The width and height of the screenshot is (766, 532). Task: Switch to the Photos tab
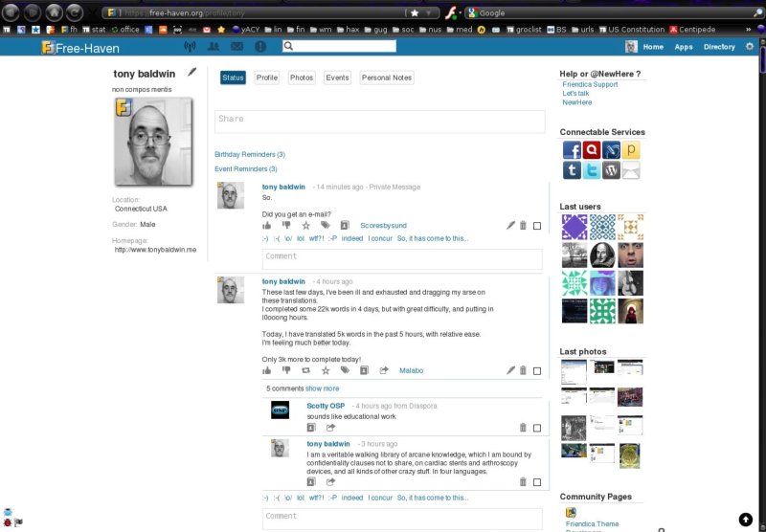(x=302, y=78)
